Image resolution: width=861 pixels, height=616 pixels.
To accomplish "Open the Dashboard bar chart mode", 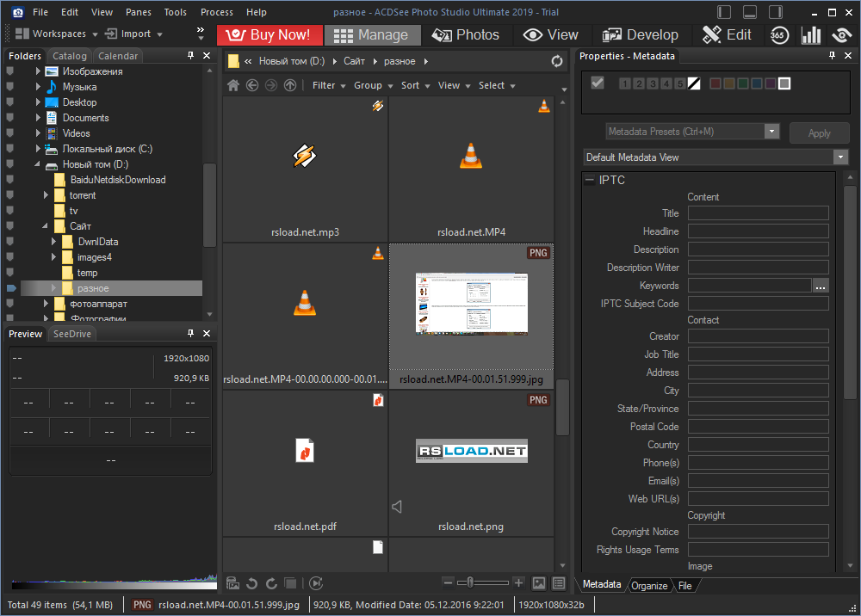I will pos(811,35).
